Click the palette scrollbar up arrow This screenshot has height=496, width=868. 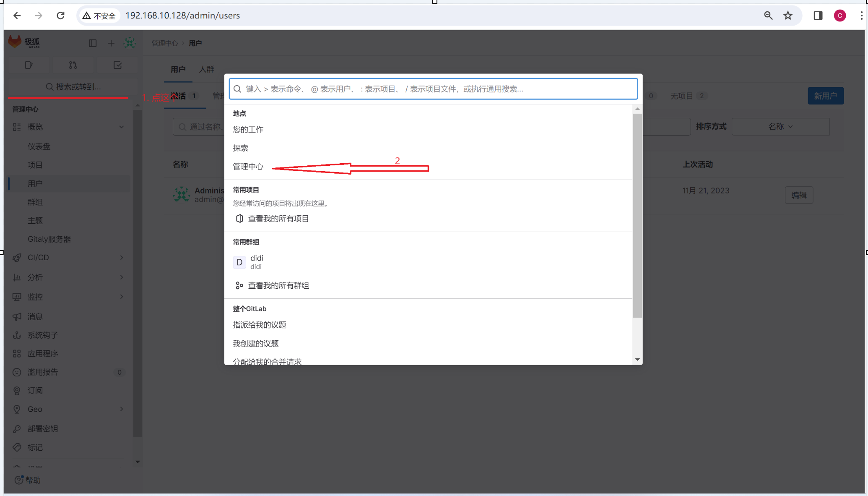(637, 109)
